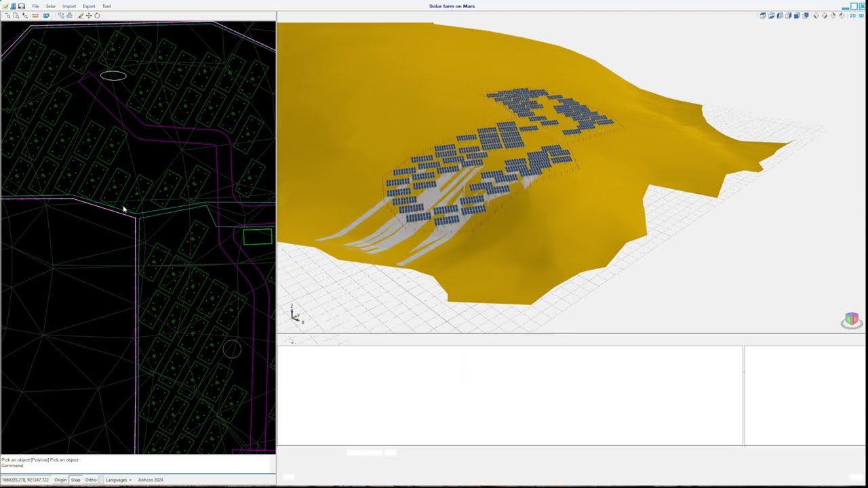
Task: Click the 'Solar farm on Mars' window title
Action: click(452, 6)
